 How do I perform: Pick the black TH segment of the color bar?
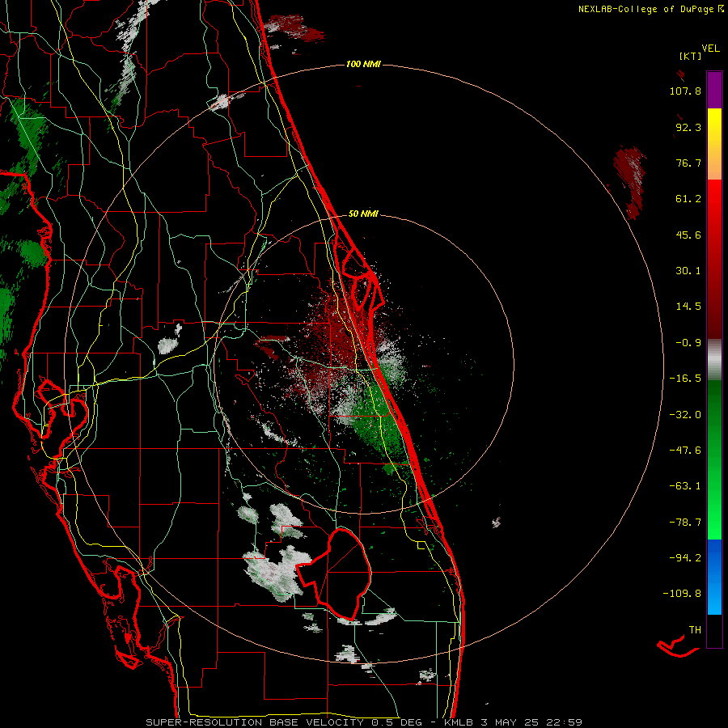pos(714,631)
